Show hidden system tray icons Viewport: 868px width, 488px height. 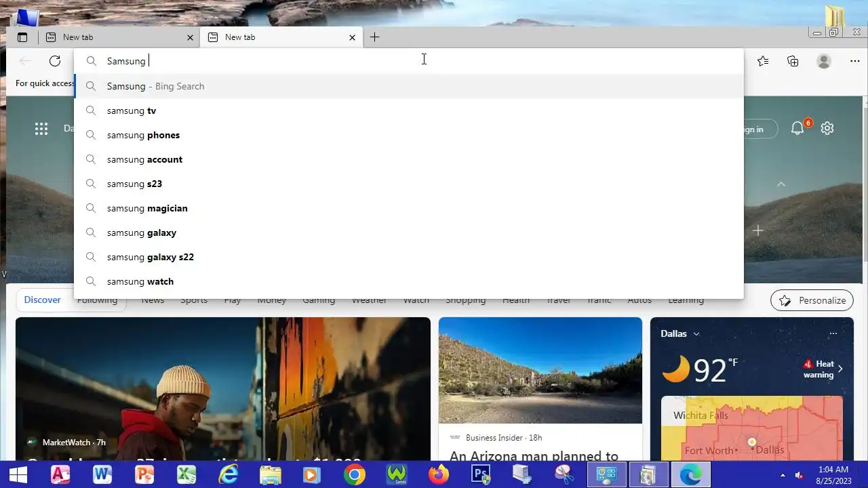click(783, 475)
